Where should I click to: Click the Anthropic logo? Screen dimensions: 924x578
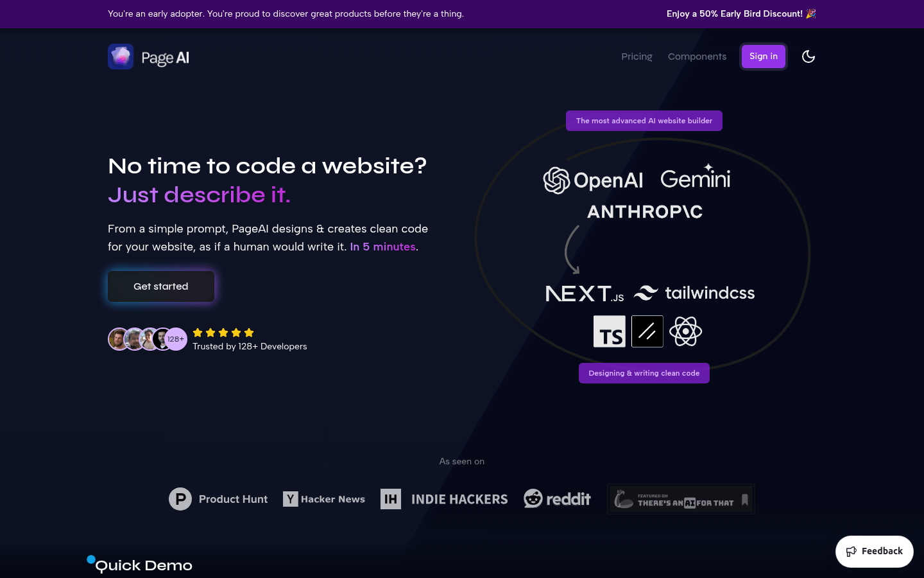pyautogui.click(x=645, y=212)
